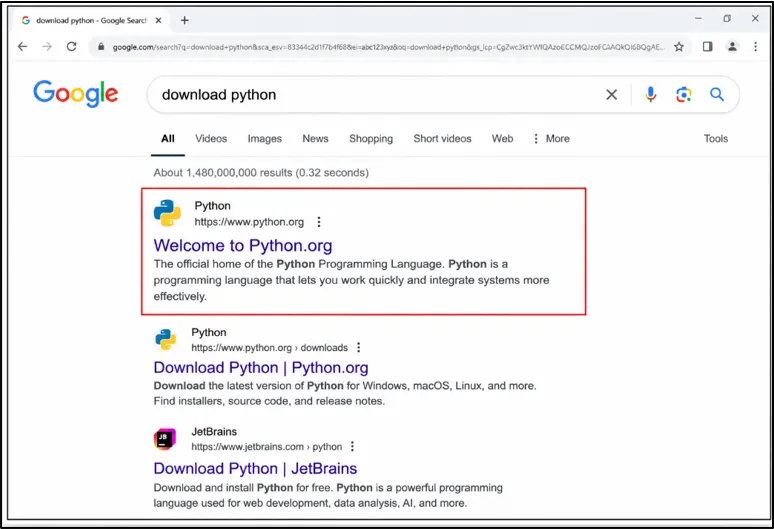Select the All results tab

(168, 139)
